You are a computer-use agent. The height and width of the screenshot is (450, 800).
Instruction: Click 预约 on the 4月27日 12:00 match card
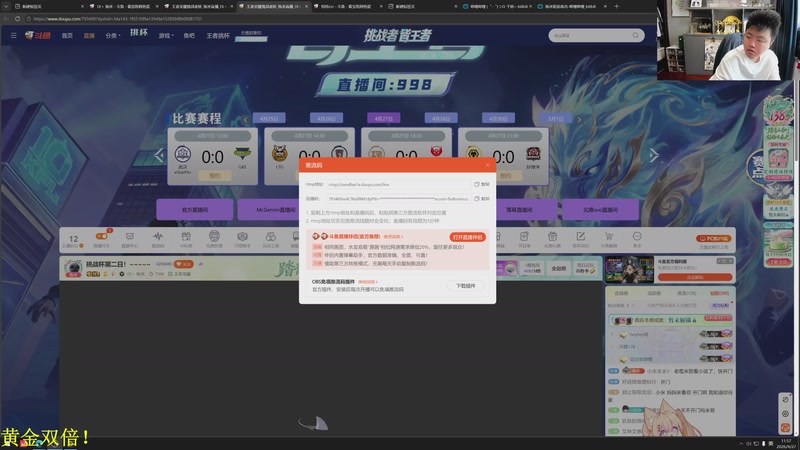coord(214,176)
